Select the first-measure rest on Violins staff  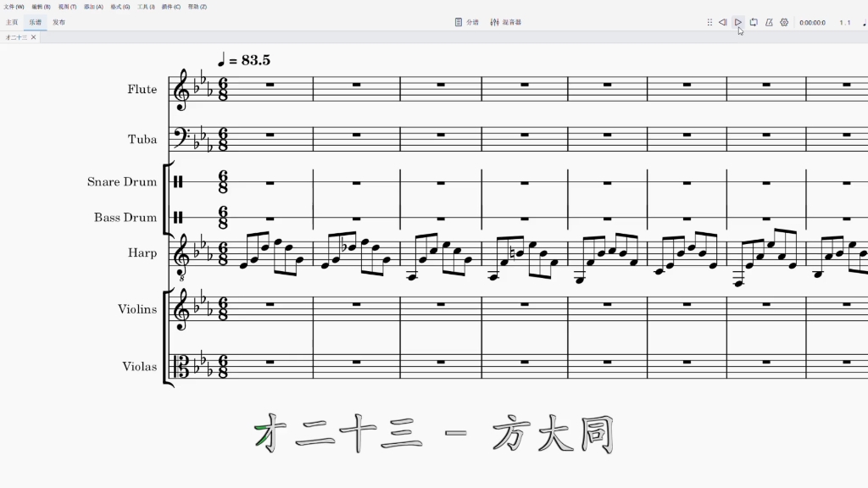270,304
